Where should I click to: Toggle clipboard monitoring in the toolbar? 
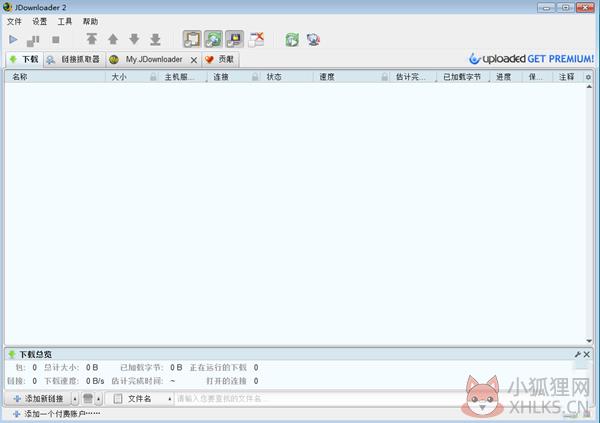192,39
